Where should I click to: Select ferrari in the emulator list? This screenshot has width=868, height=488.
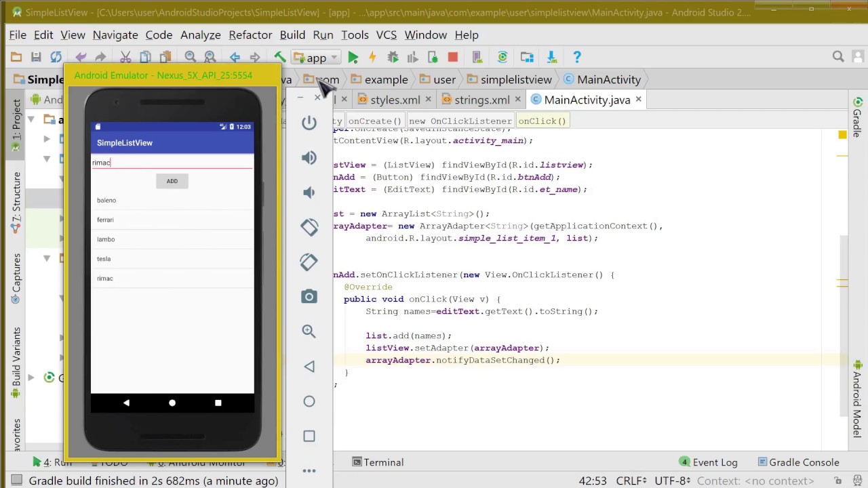pyautogui.click(x=172, y=220)
